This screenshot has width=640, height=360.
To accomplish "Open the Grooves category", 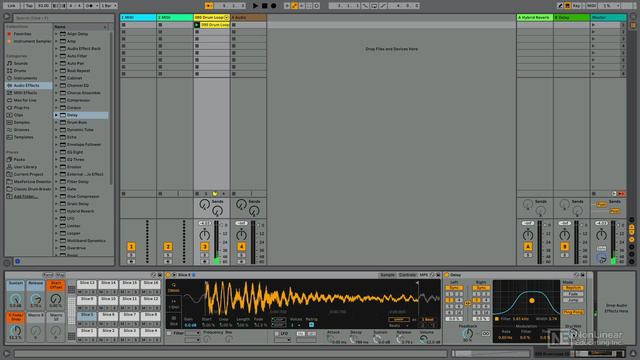I will tap(21, 130).
